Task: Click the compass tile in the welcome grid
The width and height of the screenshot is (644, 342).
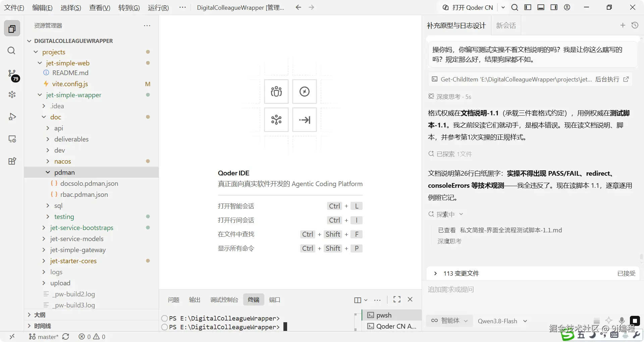Action: (305, 92)
